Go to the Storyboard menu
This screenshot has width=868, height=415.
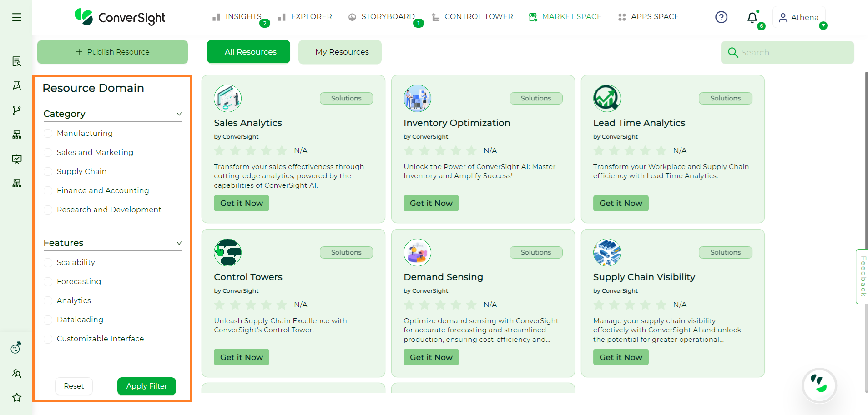click(x=388, y=17)
